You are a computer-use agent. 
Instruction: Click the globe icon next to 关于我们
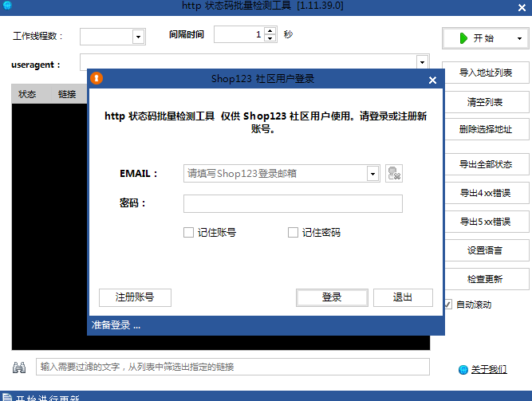[463, 369]
